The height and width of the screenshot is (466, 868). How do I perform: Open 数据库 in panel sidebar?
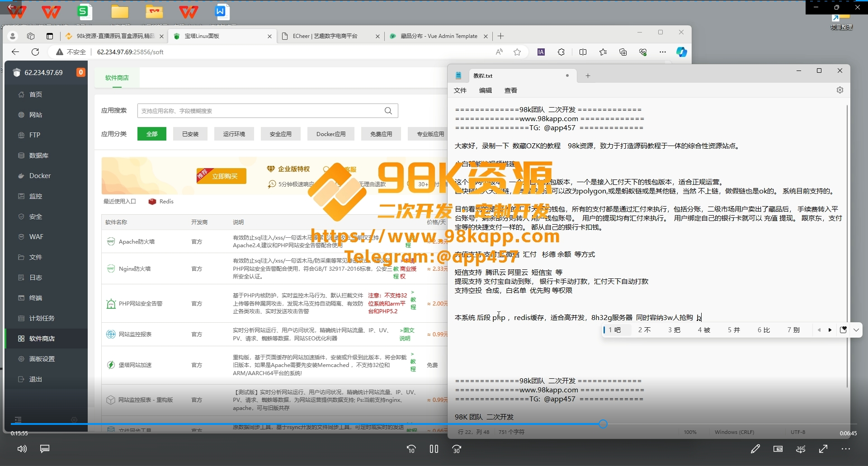pos(46,155)
